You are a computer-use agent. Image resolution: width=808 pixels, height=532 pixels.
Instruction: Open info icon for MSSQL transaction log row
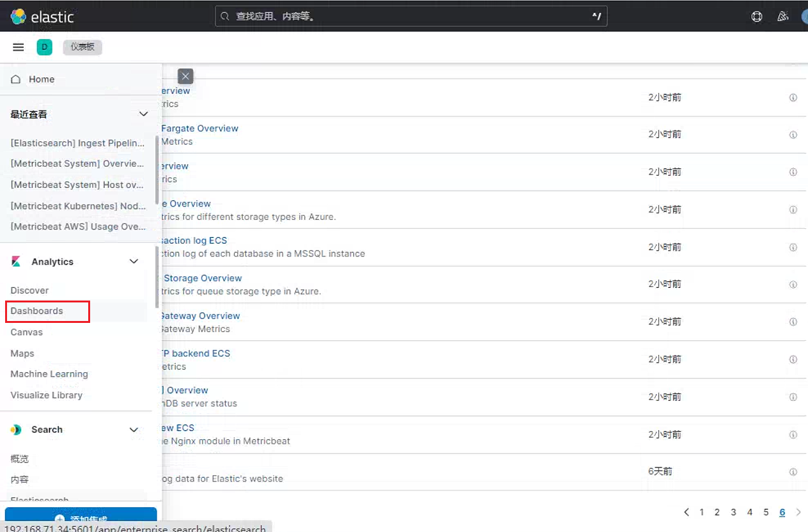tap(793, 247)
